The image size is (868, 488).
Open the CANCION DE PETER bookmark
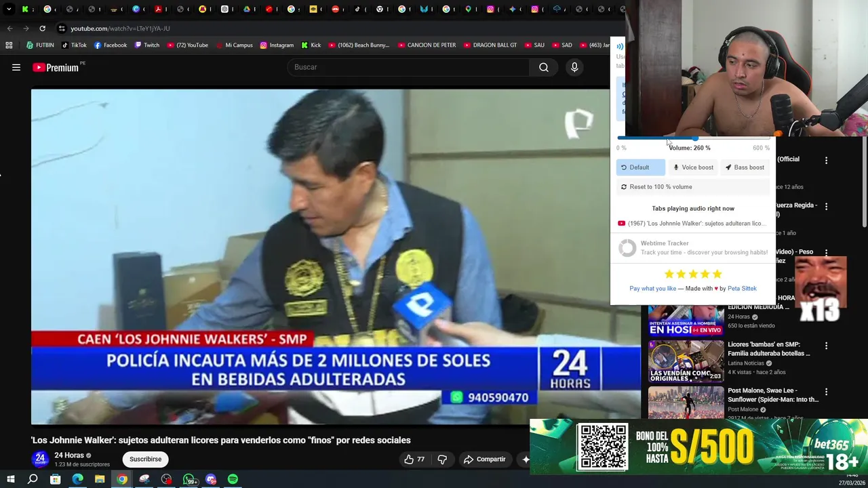(427, 45)
